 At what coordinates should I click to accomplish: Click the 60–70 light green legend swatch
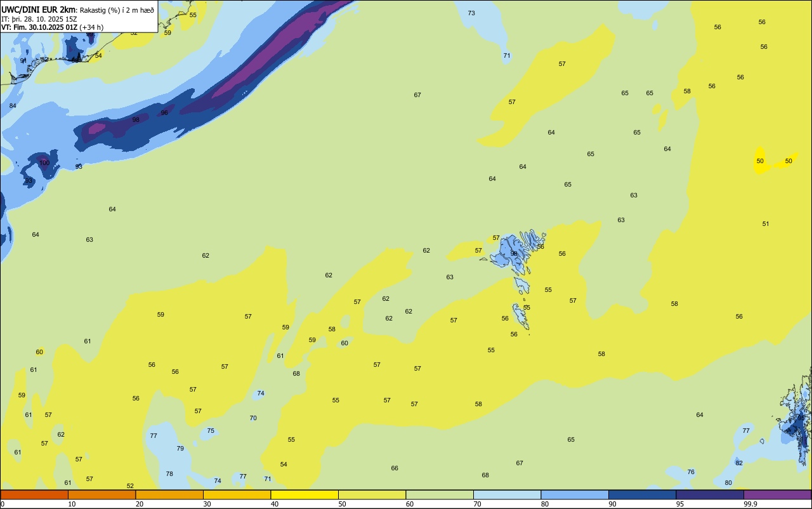click(440, 494)
